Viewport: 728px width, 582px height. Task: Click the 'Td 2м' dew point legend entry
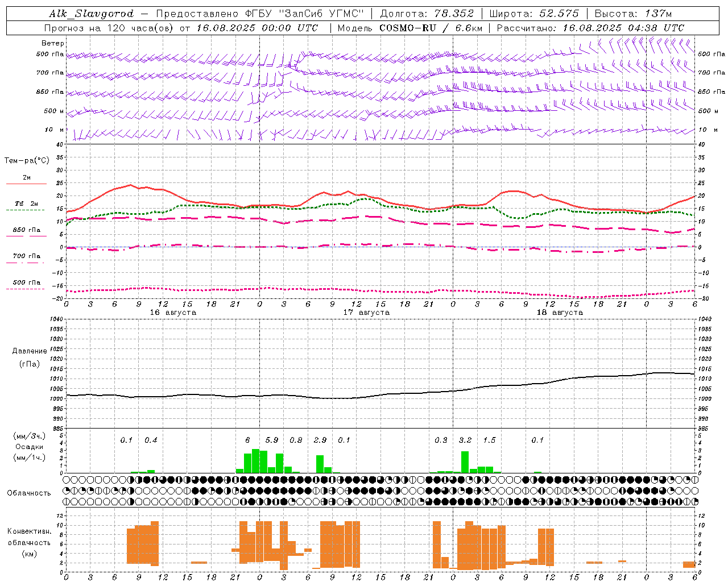coord(26,203)
